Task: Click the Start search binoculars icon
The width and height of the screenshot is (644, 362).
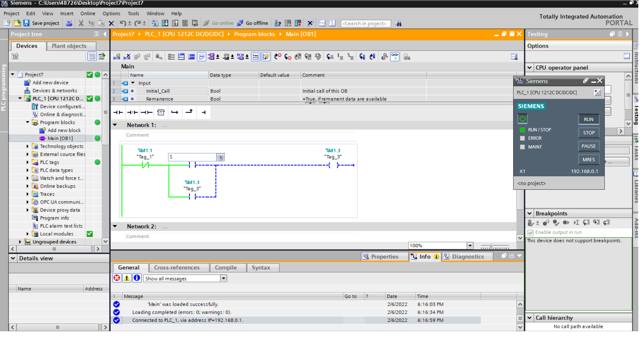Action: point(398,23)
